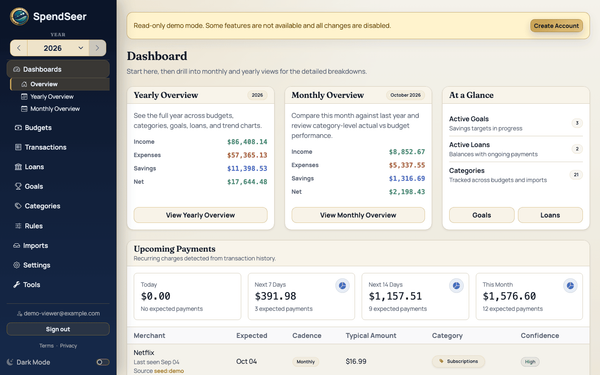
Task: Open the Terms link
Action: point(46,346)
